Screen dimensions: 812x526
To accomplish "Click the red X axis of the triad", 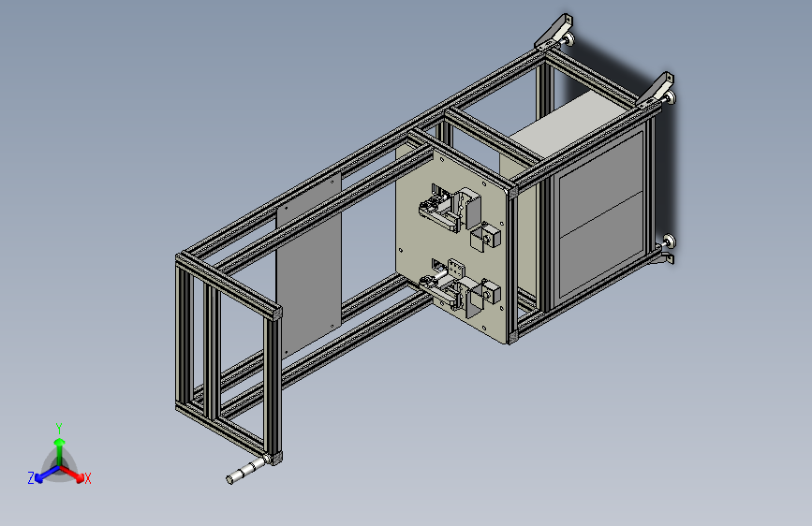I will 72,474.
